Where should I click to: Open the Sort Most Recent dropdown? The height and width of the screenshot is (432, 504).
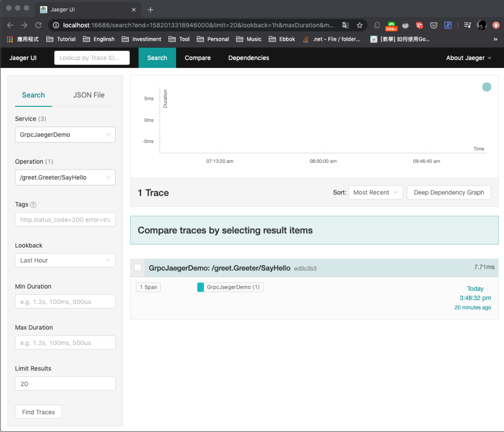coord(376,192)
